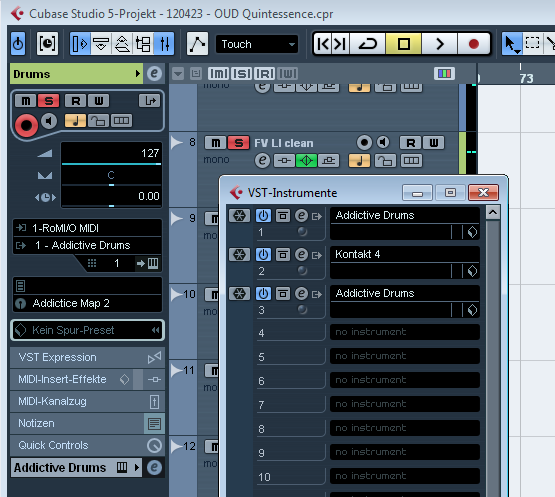Expand the automation arrow of track 8
The height and width of the screenshot is (497, 555).
click(x=177, y=143)
